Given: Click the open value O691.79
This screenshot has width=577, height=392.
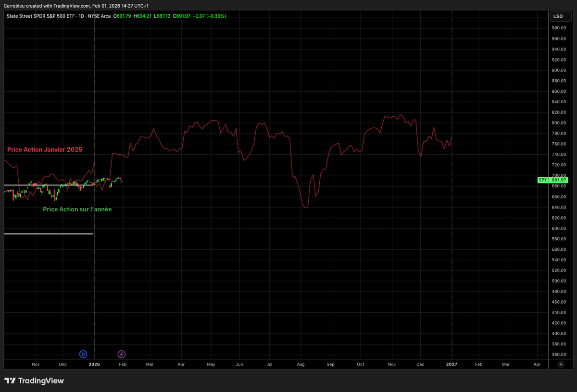Looking at the screenshot, I should click(123, 16).
